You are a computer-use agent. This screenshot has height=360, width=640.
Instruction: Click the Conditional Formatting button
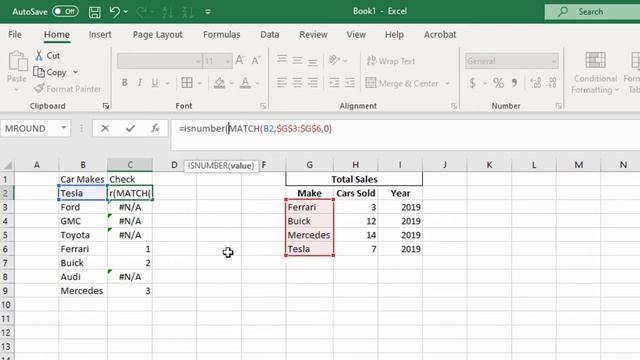click(x=595, y=73)
